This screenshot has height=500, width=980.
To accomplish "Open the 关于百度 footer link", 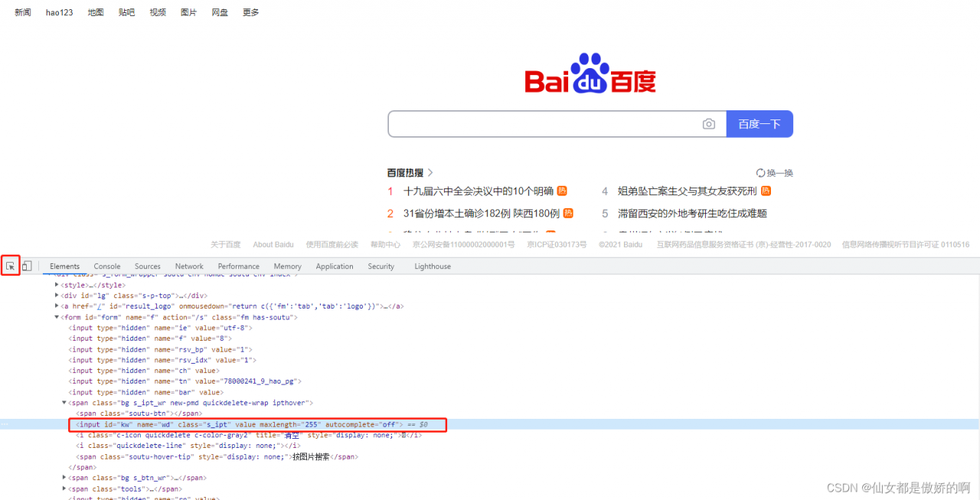I will (x=225, y=243).
